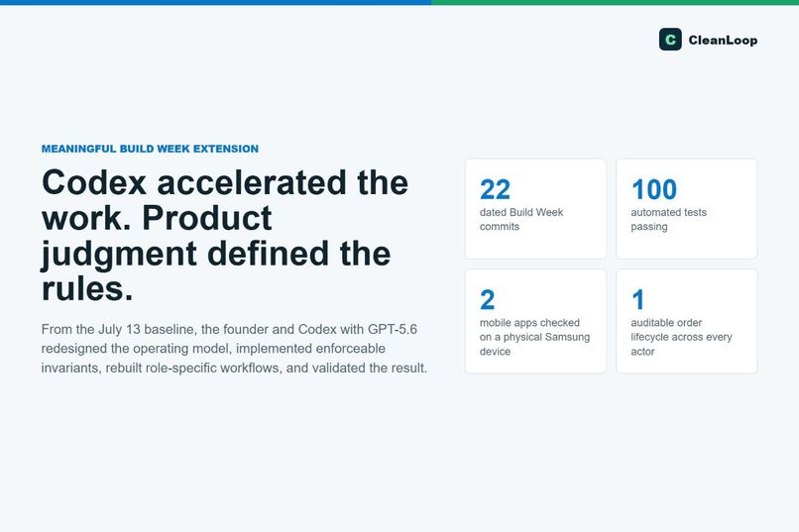Select the 'MEANINGFUL BUILD WEEK EXTENSION' eyebrow label
The width and height of the screenshot is (799, 532).
click(x=150, y=149)
